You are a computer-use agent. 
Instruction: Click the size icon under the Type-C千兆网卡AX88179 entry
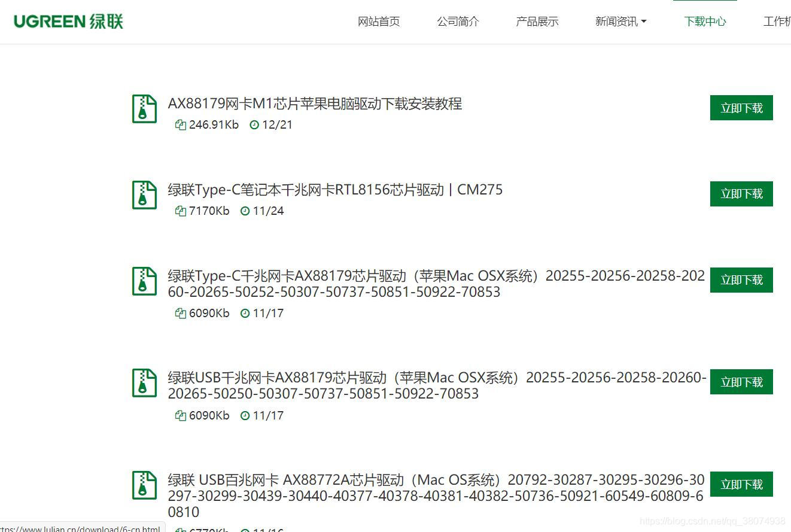(x=181, y=313)
